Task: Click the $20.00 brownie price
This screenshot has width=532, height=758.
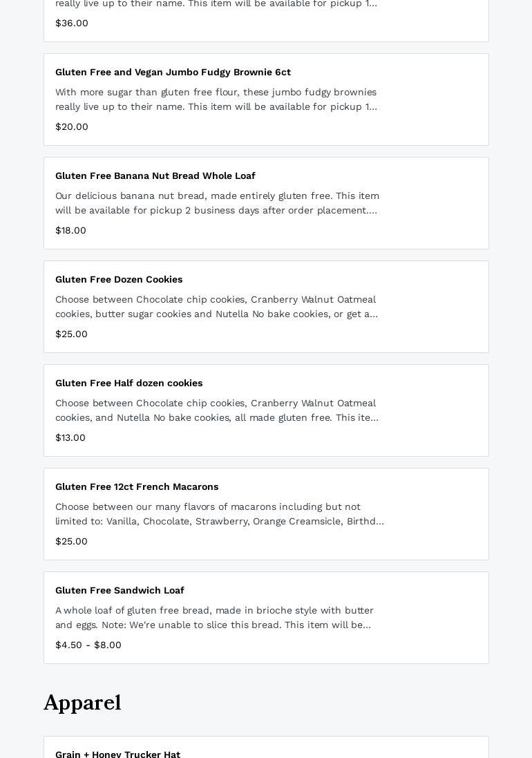Action: click(72, 126)
